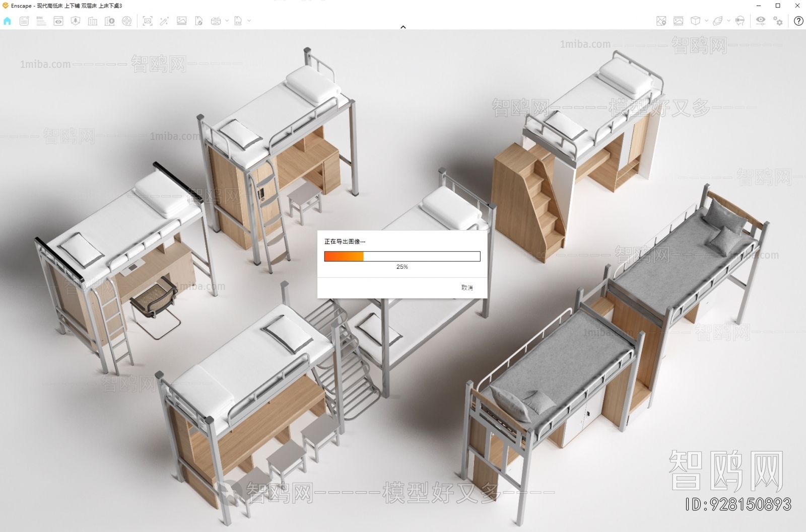The image size is (806, 532).
Task: Open the Asset Library buildings icon
Action: coord(93,21)
